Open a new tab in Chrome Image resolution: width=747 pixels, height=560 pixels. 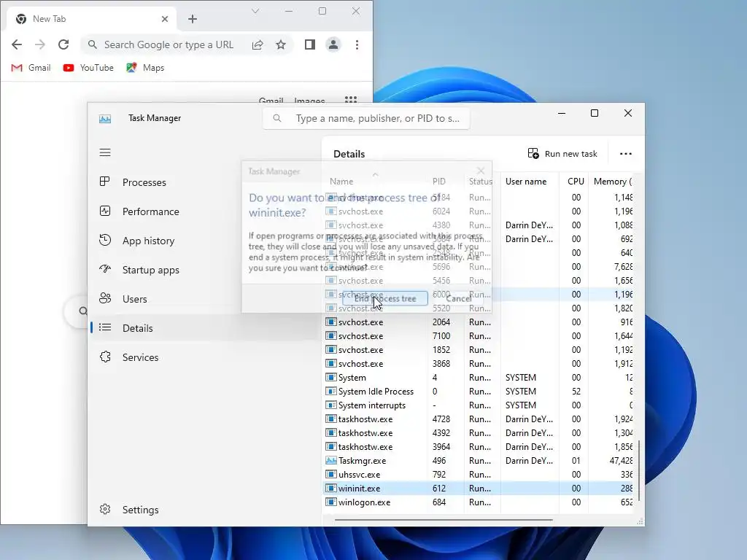[193, 19]
